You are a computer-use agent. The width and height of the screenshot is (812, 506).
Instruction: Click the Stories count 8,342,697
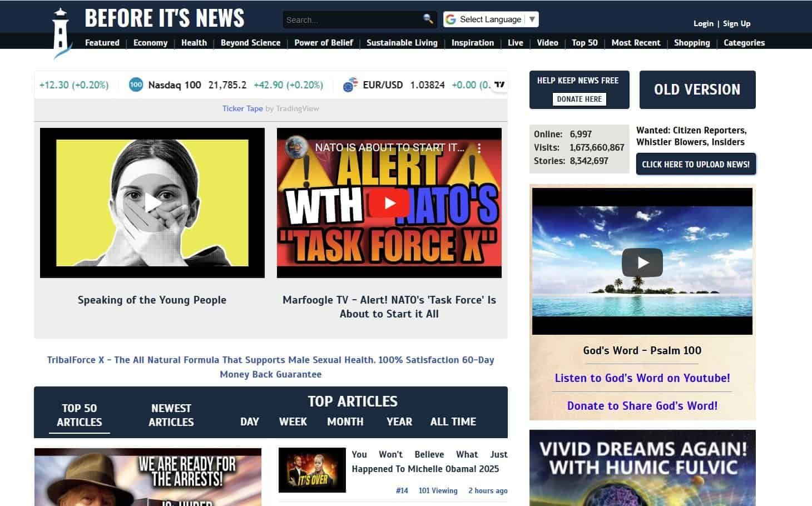point(589,161)
